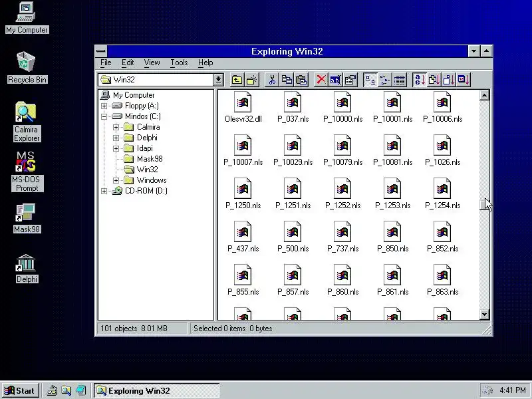The width and height of the screenshot is (532, 399).
Task: Go up one folder level
Action: (x=237, y=80)
